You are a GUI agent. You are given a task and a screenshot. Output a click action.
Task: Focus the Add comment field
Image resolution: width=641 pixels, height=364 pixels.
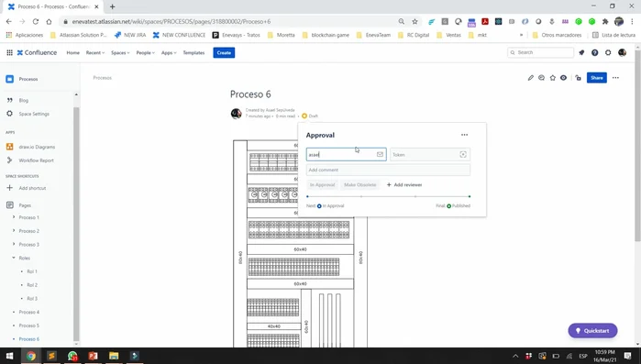point(388,170)
